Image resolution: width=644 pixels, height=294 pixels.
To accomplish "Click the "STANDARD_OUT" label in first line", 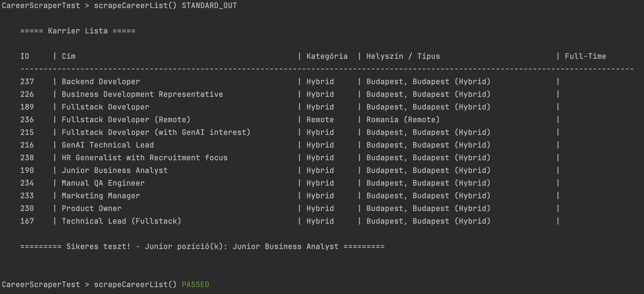I will (x=209, y=5).
